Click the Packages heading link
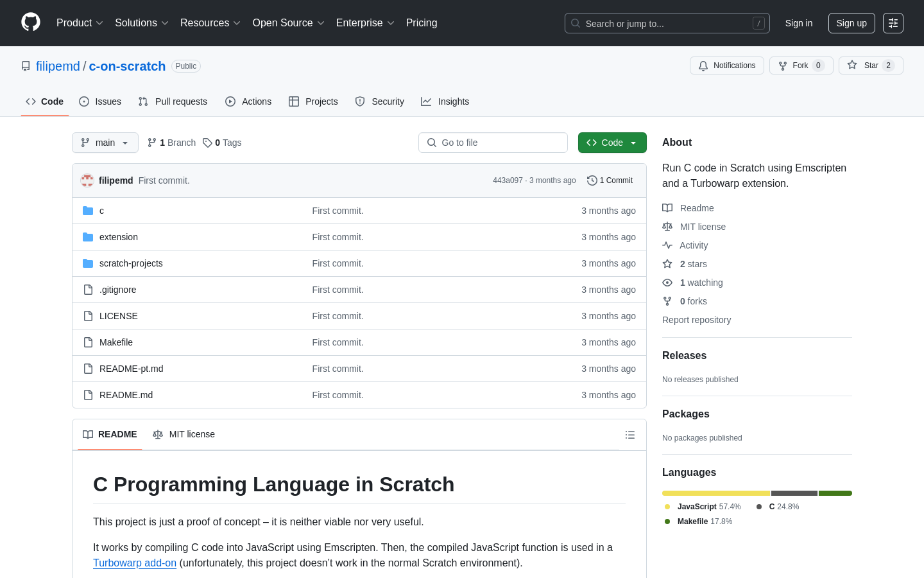The image size is (924, 578). pyautogui.click(x=686, y=414)
